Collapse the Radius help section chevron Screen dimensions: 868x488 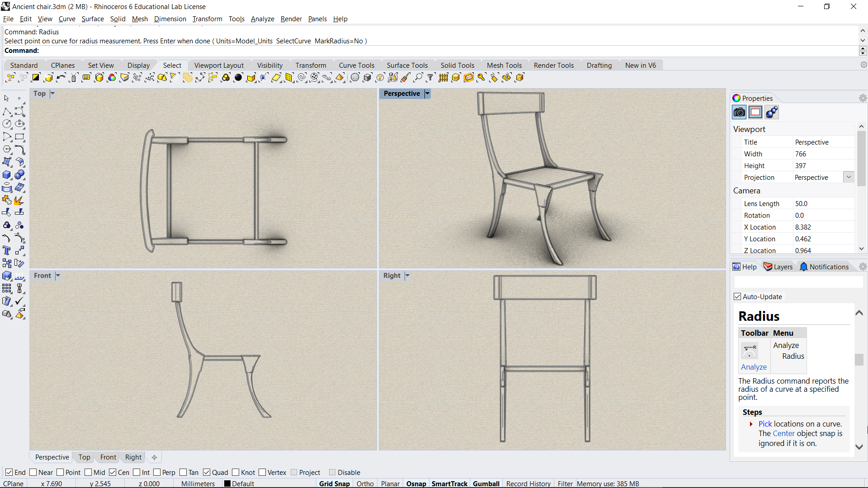point(859,313)
